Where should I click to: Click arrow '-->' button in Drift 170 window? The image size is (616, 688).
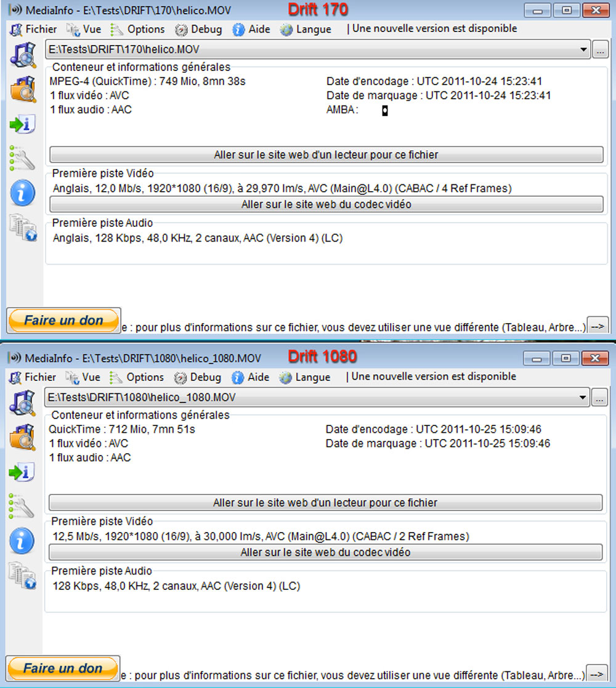click(x=598, y=327)
